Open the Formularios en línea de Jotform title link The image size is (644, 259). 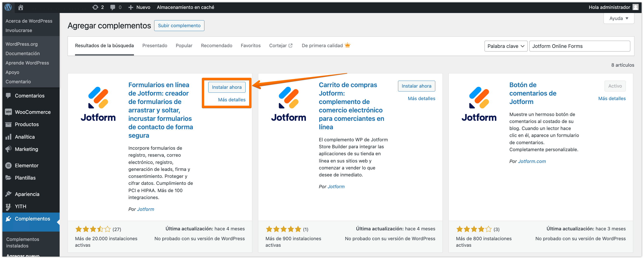161,110
